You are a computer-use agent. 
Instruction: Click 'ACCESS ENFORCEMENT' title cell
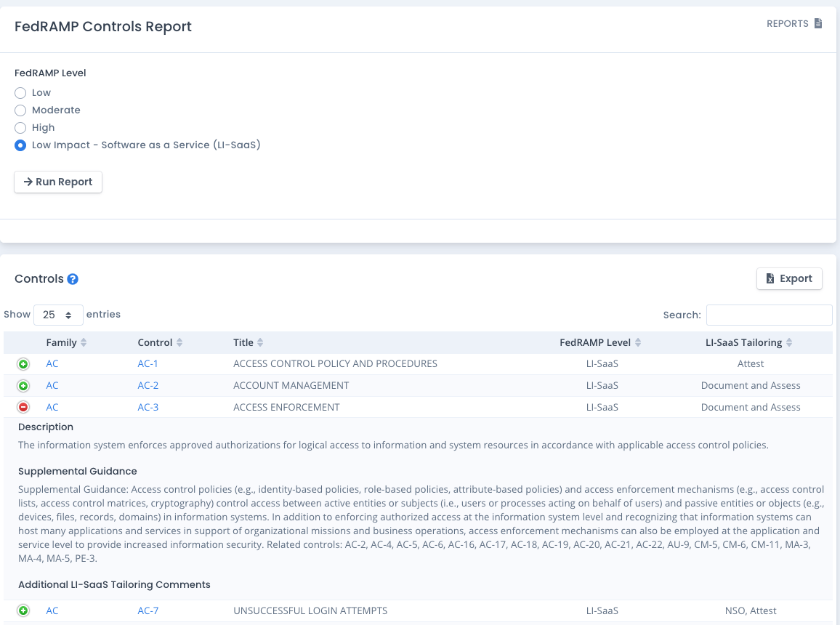coord(286,408)
